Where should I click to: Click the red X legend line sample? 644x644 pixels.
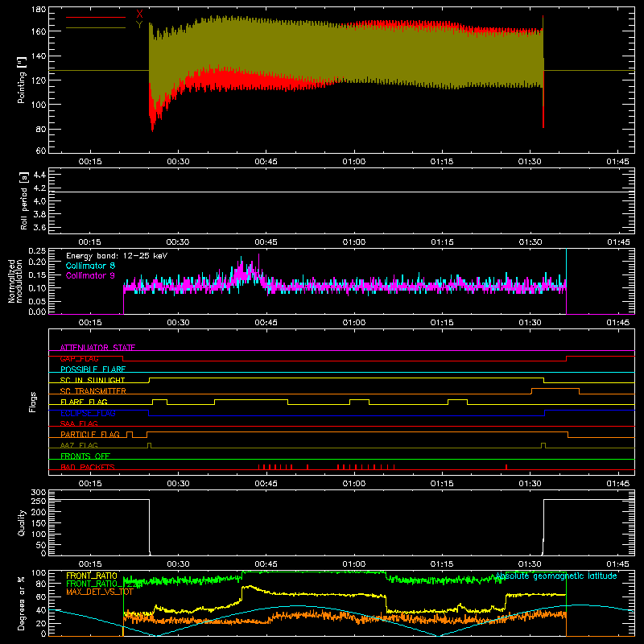click(x=96, y=17)
